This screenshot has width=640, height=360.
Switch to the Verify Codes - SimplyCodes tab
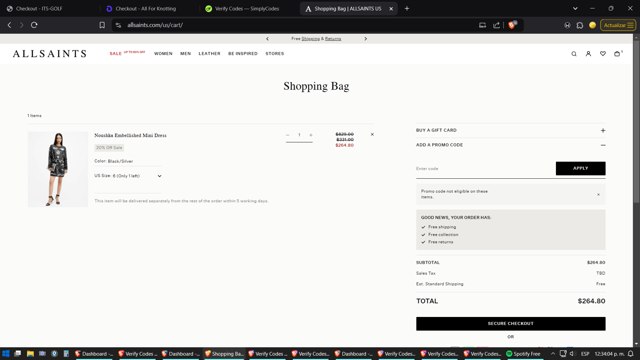pos(247,9)
